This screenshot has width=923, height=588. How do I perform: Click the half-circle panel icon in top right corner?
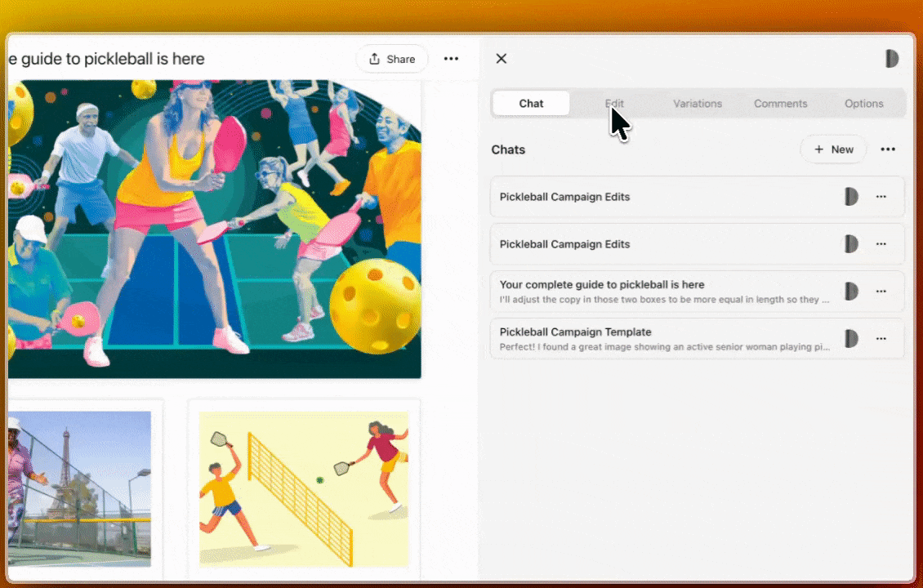tap(891, 58)
